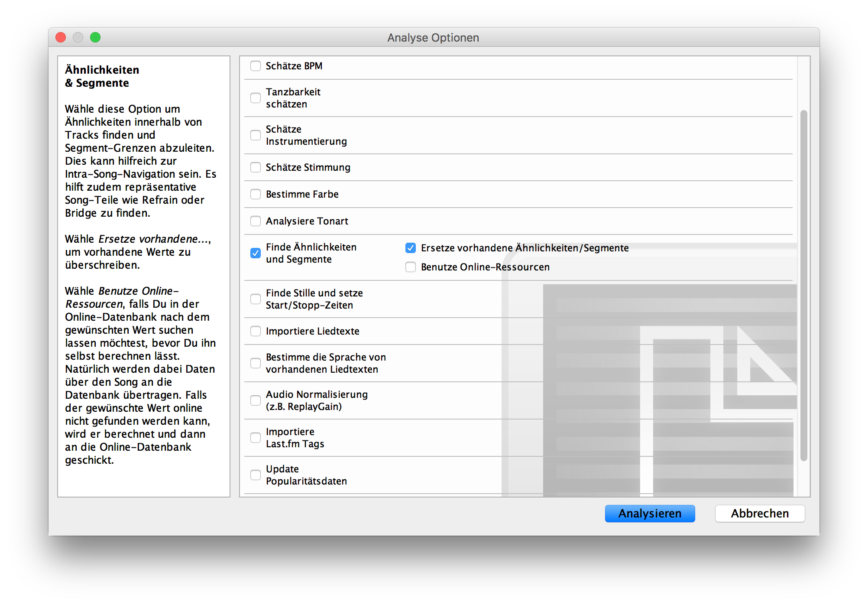Tick Bestimme die Sprache von Liedtexten
Screen dimensions: 868x605
pos(256,363)
